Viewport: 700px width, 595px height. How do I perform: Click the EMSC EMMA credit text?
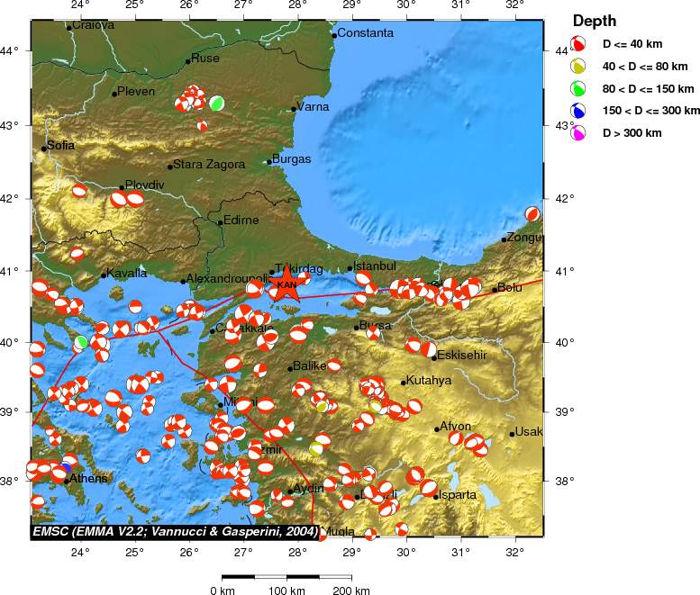click(x=175, y=532)
